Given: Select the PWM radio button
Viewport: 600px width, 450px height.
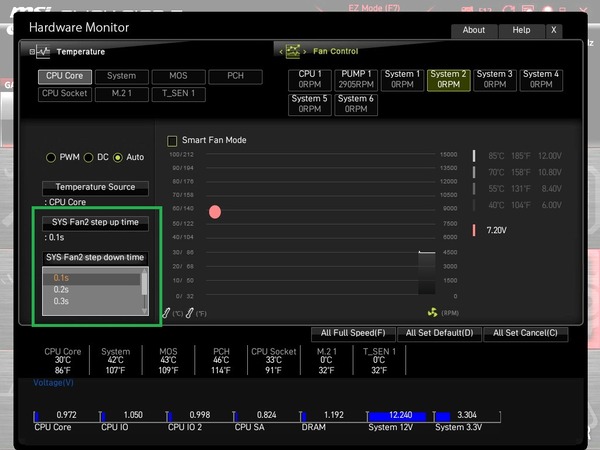Looking at the screenshot, I should pyautogui.click(x=51, y=157).
